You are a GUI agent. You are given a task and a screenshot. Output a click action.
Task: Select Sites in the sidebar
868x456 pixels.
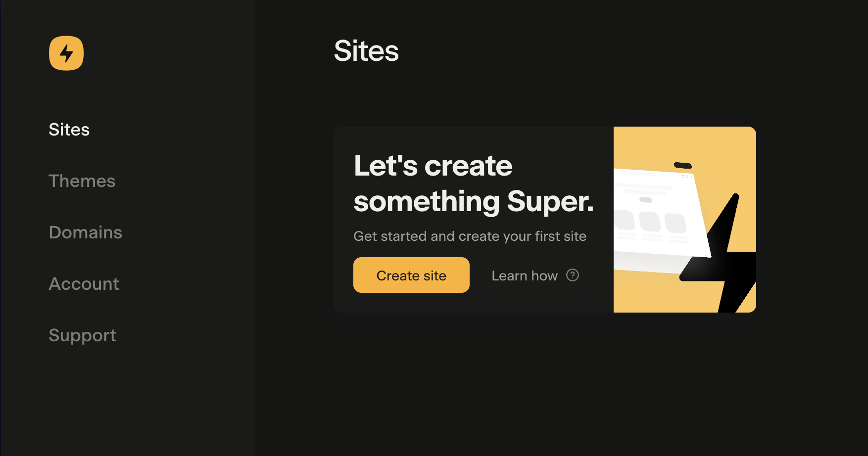[x=69, y=129]
